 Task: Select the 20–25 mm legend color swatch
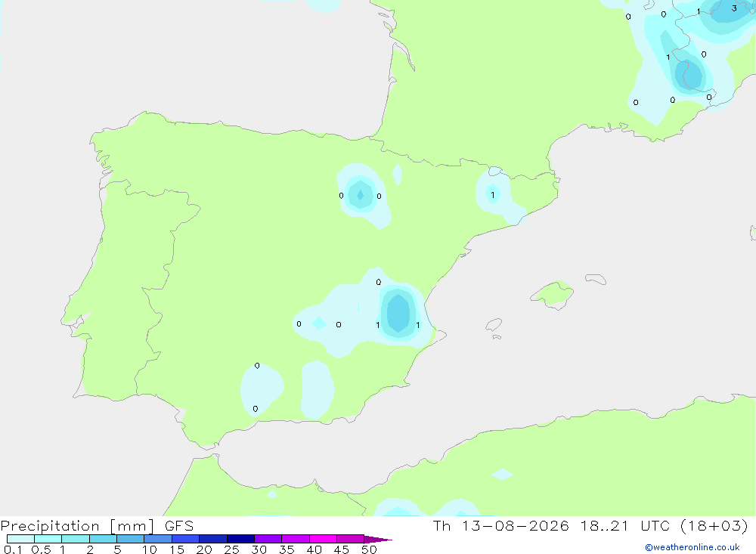click(213, 539)
